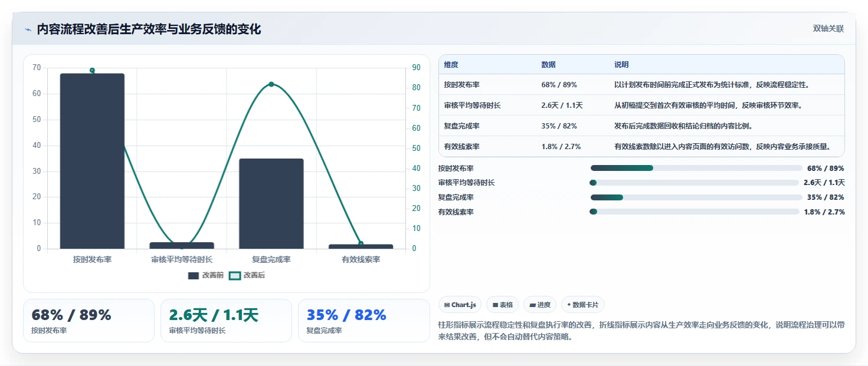Click 复盘完成率 in the table
This screenshot has height=366, width=868.
point(462,126)
